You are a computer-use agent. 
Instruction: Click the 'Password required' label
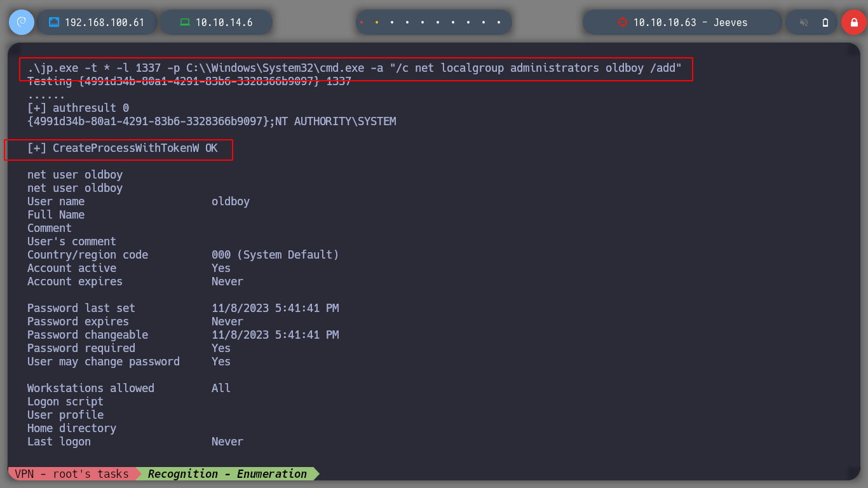(x=81, y=348)
